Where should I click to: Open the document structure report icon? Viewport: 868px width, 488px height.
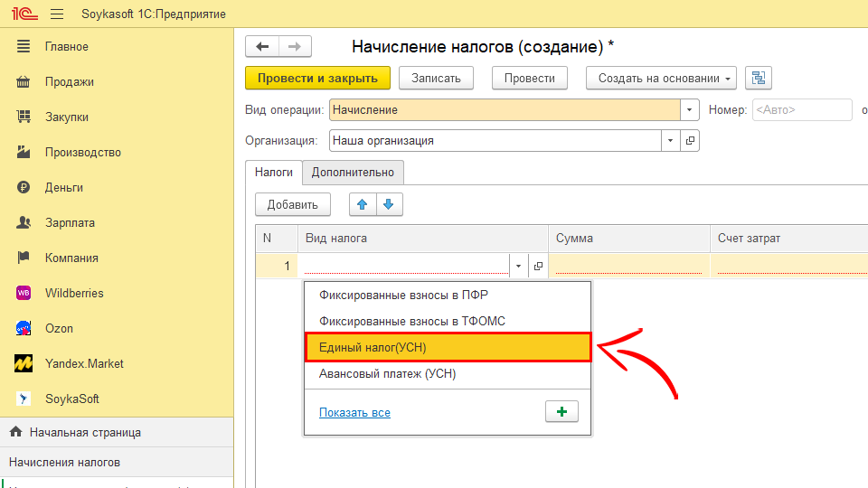[759, 78]
